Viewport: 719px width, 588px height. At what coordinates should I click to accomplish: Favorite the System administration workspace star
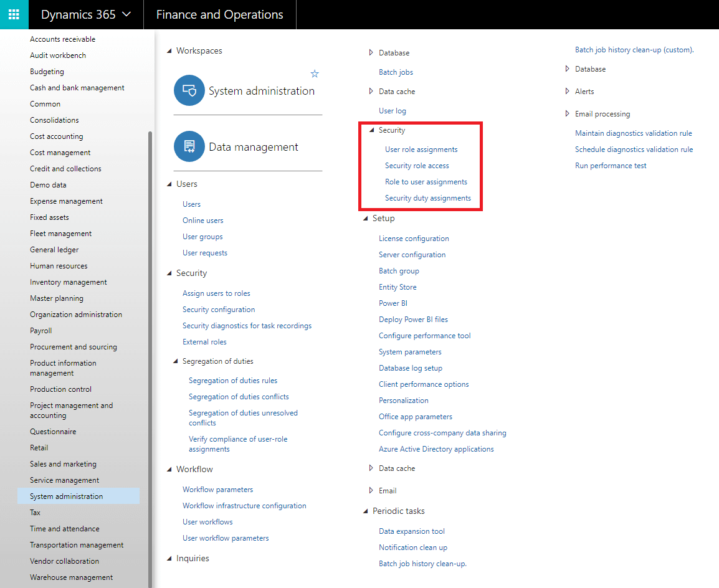coord(315,73)
